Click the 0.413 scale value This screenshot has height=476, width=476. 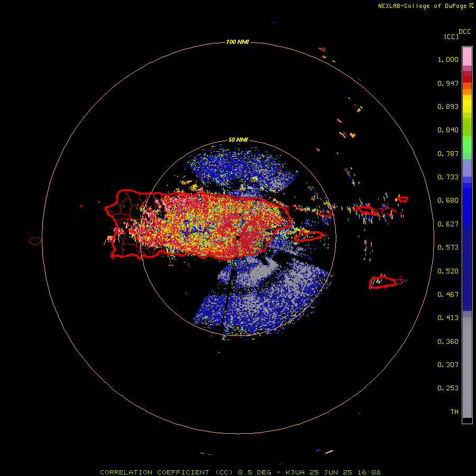[448, 318]
